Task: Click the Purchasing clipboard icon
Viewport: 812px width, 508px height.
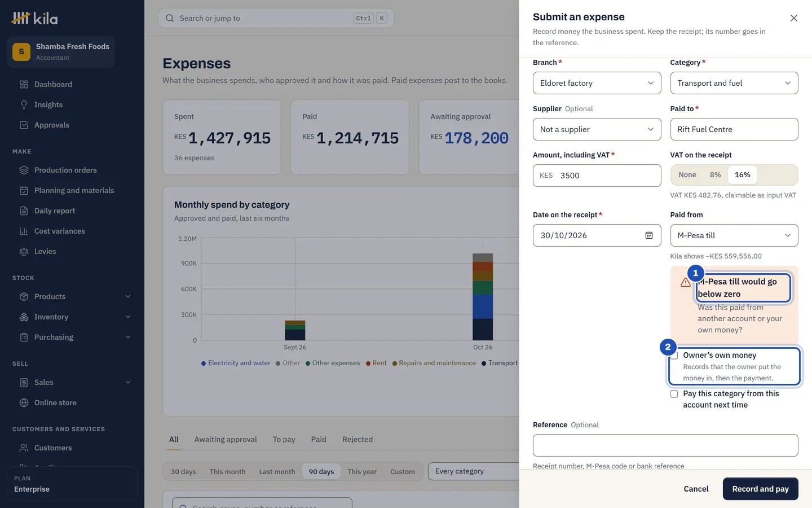Action: [x=24, y=338]
